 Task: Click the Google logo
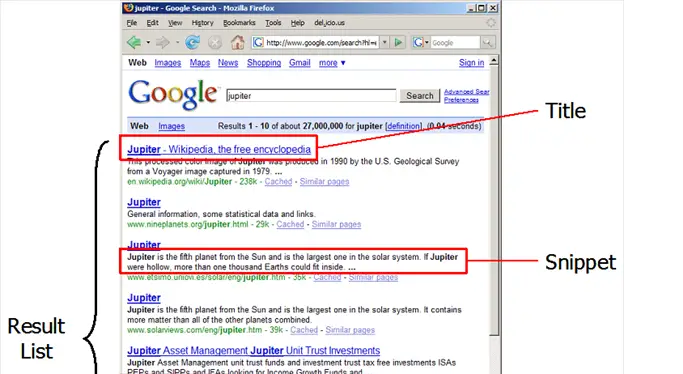pos(173,94)
